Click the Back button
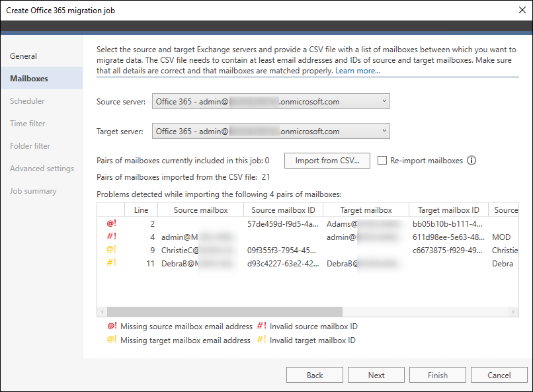This screenshot has height=392, width=533. pos(314,375)
